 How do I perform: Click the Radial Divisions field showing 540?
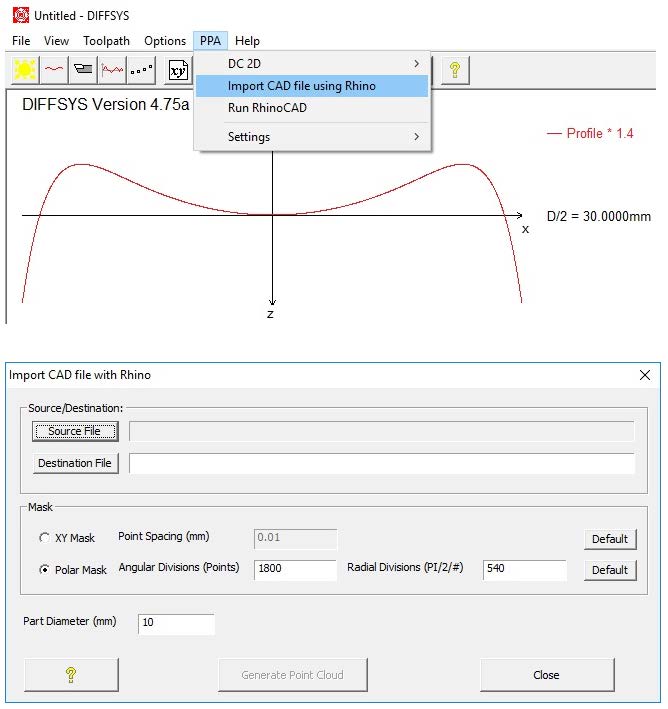pyautogui.click(x=524, y=569)
